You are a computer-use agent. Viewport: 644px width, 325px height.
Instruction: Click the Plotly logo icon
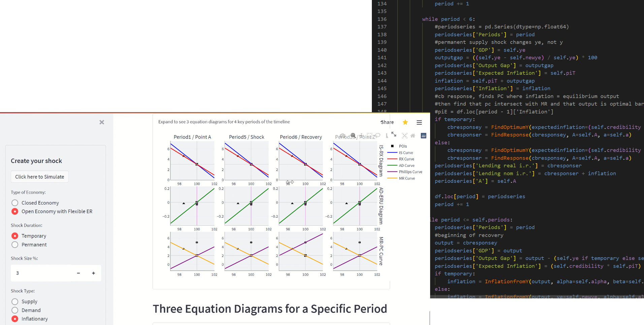pyautogui.click(x=423, y=136)
